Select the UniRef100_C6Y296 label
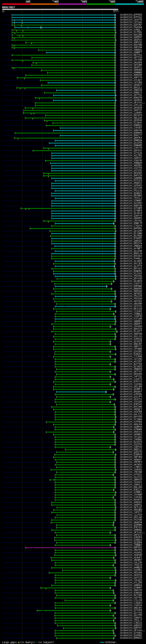 (x=131, y=359)
